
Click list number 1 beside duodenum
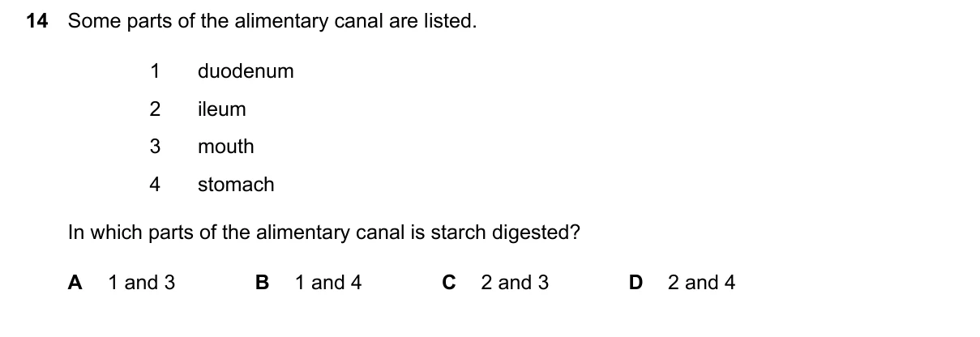click(155, 71)
